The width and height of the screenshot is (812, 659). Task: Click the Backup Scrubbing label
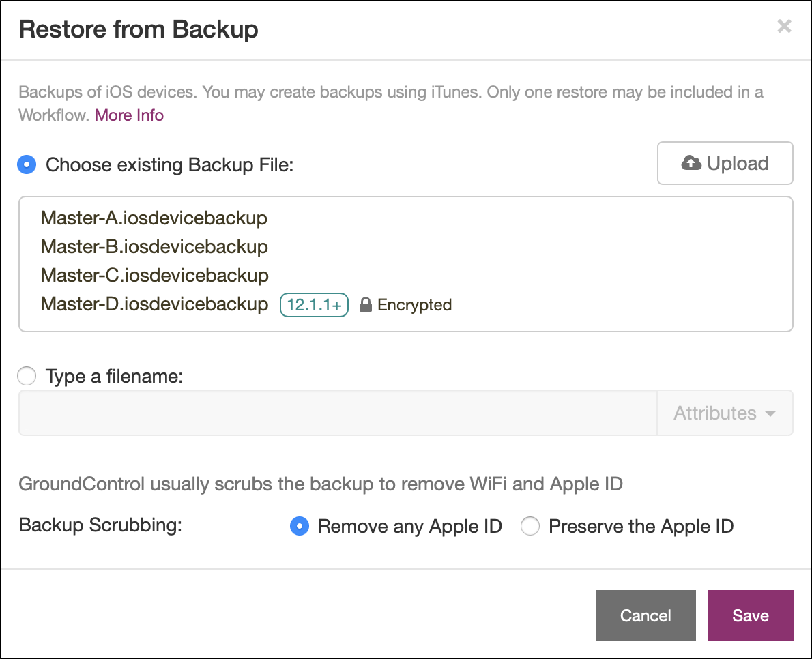(x=100, y=526)
